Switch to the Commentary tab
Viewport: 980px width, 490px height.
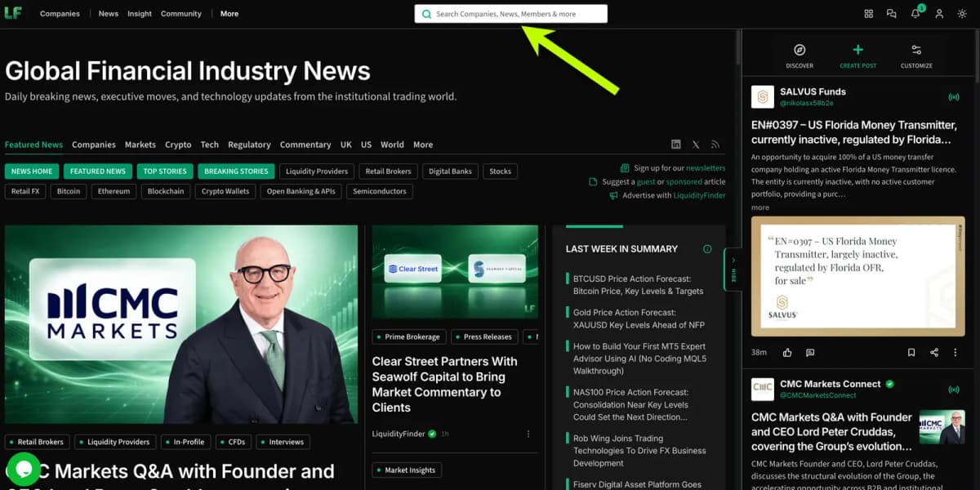pyautogui.click(x=305, y=145)
